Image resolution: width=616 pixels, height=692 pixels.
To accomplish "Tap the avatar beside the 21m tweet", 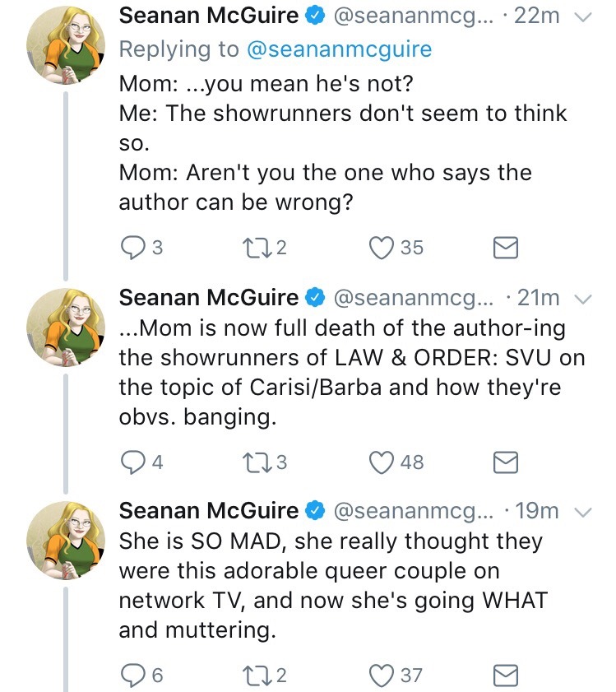I will pos(65,327).
